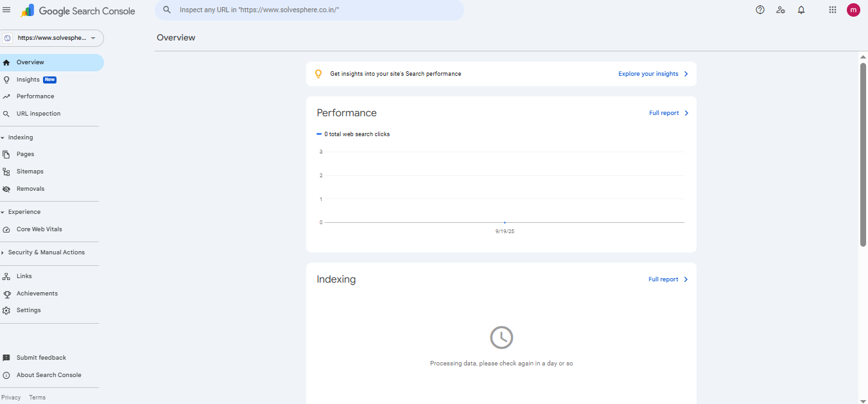This screenshot has width=868, height=404.
Task: Click the account avatar letter m
Action: coord(853,10)
